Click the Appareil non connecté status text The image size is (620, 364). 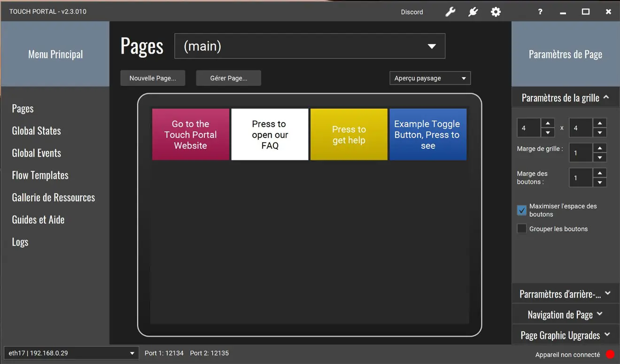click(567, 355)
